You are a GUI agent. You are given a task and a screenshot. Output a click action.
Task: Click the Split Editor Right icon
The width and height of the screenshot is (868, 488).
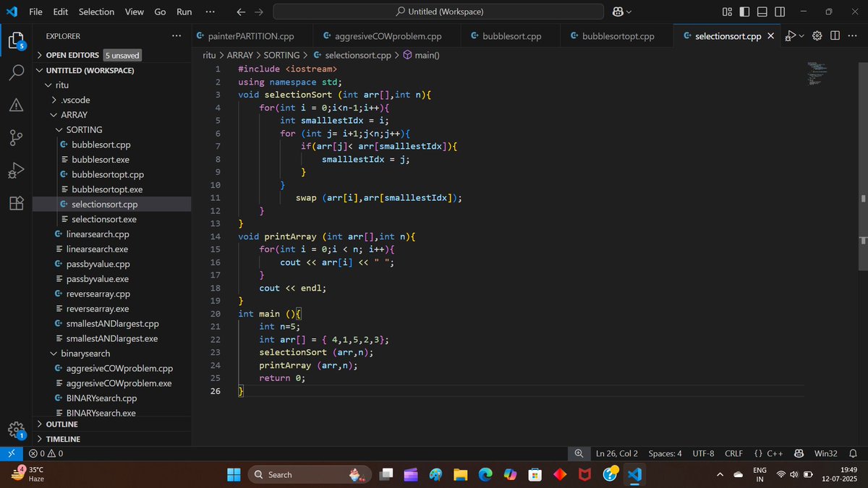[835, 35]
